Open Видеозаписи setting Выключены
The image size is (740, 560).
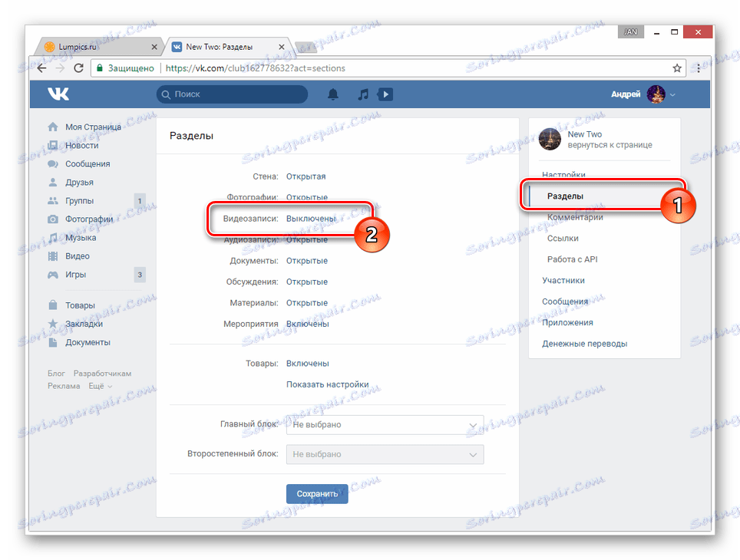[311, 219]
